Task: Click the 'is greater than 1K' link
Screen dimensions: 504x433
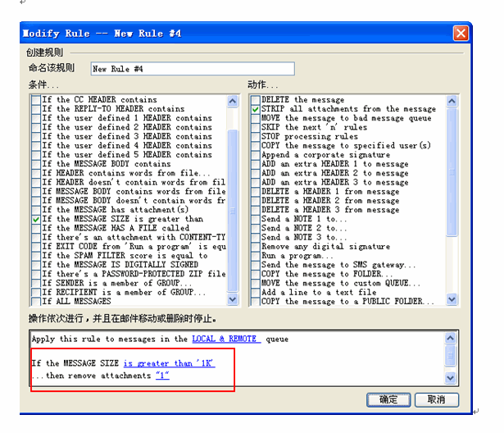Action: pos(169,362)
